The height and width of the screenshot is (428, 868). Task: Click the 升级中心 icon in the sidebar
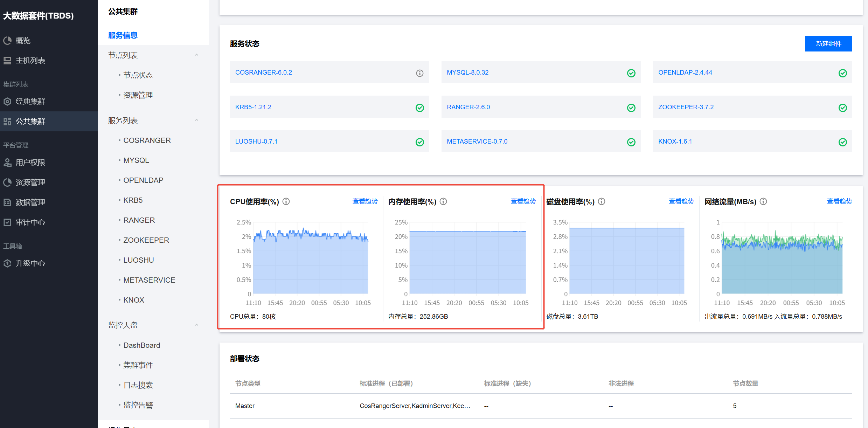7,263
